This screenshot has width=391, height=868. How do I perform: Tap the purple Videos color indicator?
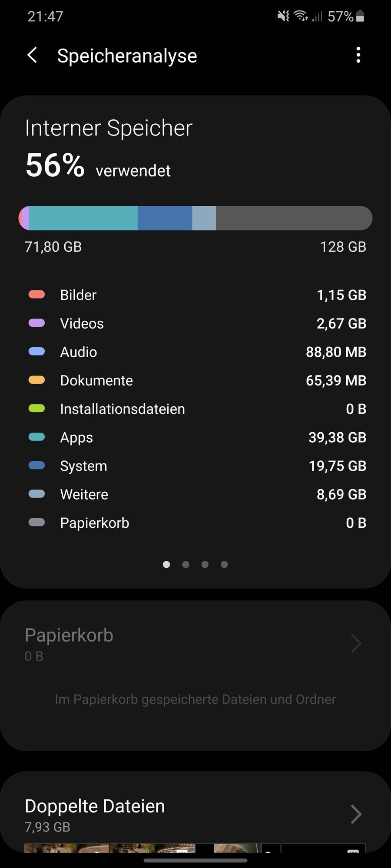[x=36, y=323]
